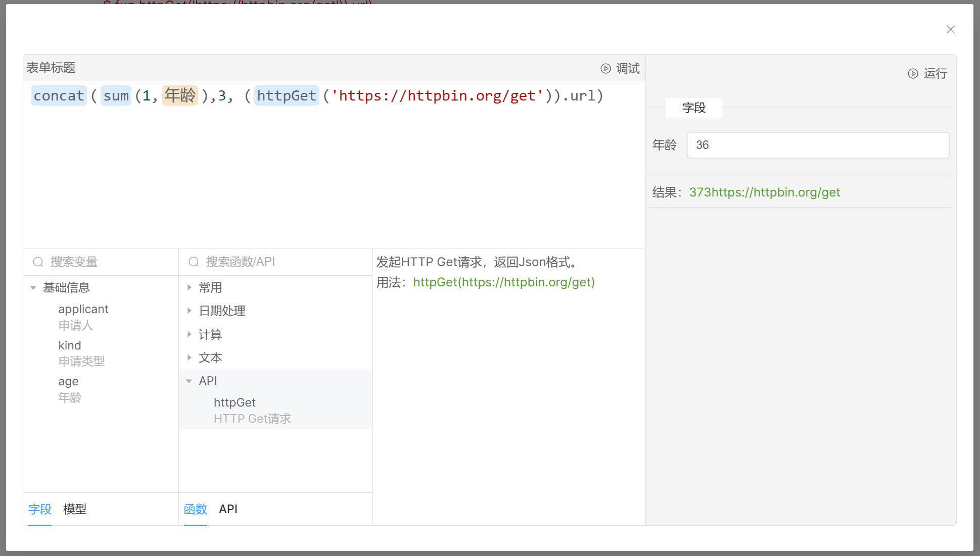980x556 pixels.
Task: Collapse the 基础信息 tree group
Action: click(33, 287)
